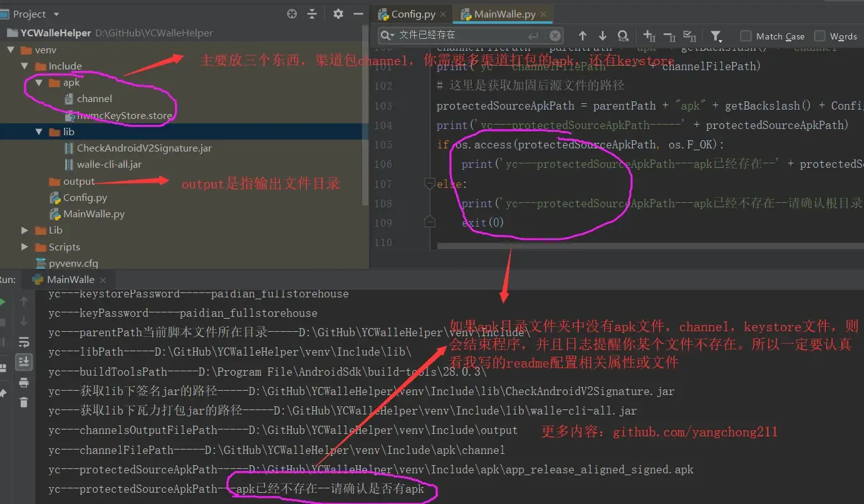Screen dimensions: 864x504
Task: Jump to previous search occurrence arrow
Action: click(x=583, y=36)
